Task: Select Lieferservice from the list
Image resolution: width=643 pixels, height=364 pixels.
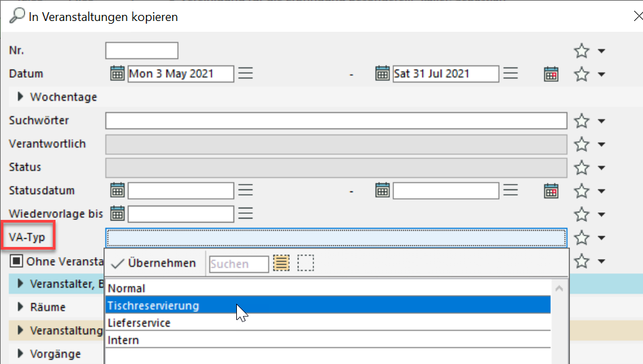Action: (x=139, y=323)
